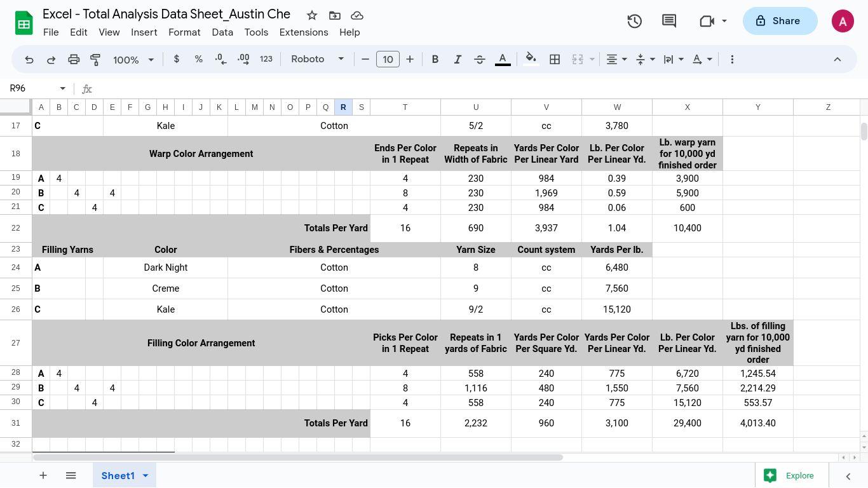868x488 pixels.
Task: Open the Edit menu
Action: pos(79,32)
